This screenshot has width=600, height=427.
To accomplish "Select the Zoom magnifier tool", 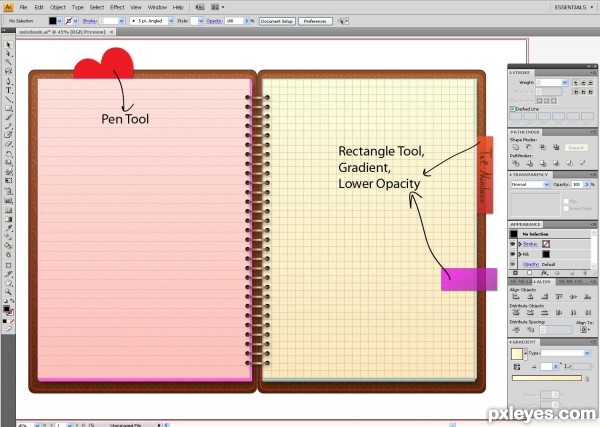I will (8, 292).
